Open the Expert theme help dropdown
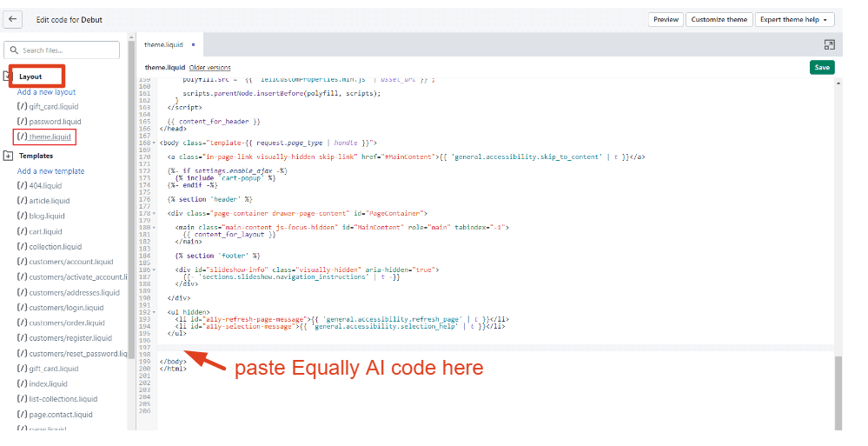Screen dimensions: 868x446 click(x=798, y=19)
